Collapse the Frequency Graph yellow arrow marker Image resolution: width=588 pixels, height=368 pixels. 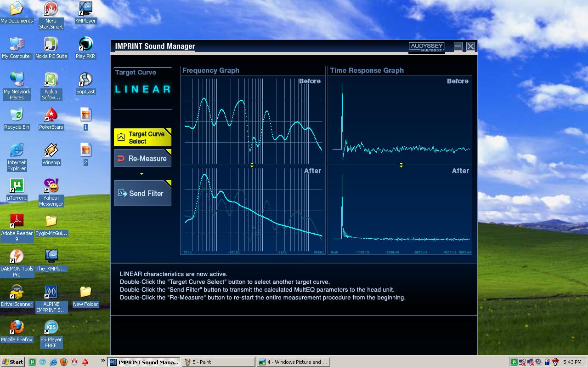tap(252, 165)
